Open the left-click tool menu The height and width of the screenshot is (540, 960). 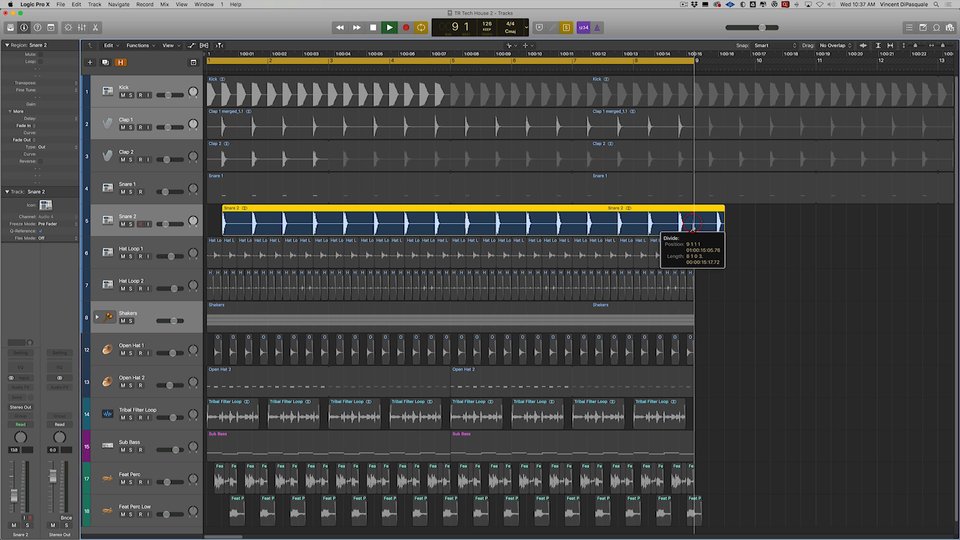(x=511, y=45)
